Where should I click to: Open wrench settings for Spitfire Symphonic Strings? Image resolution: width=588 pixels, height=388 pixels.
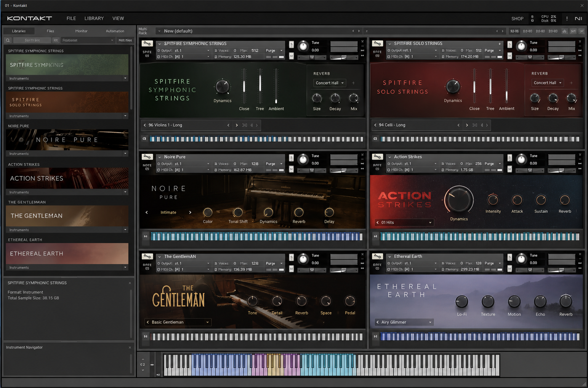[x=147, y=43]
